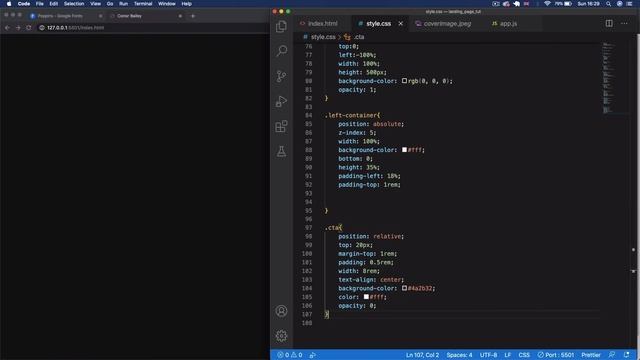
Task: Click Ln 107, Col 2 status entry
Action: coord(422,355)
